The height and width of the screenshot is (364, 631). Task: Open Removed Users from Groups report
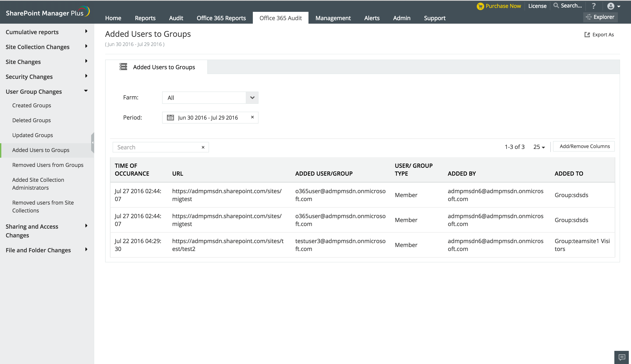tap(48, 165)
